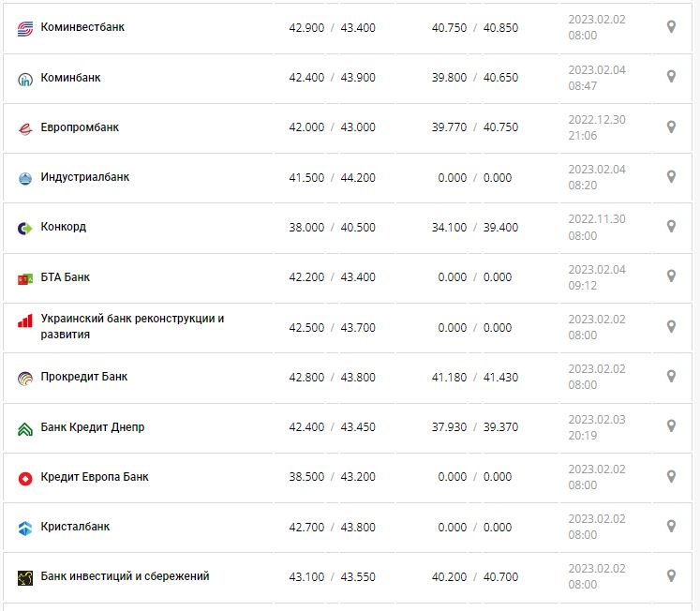Click the Конкорд bank logo
Screen dimensions: 700x611
tap(25, 228)
